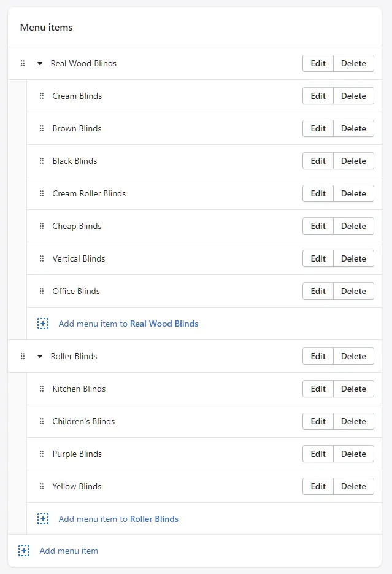This screenshot has width=392, height=574.
Task: Select the drag handle for Brown Blinds
Action: (42, 128)
